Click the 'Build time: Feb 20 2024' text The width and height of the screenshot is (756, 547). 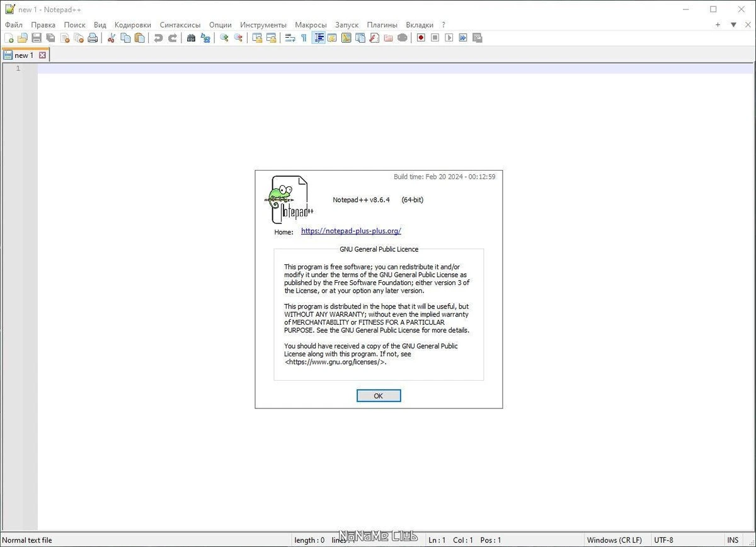444,177
